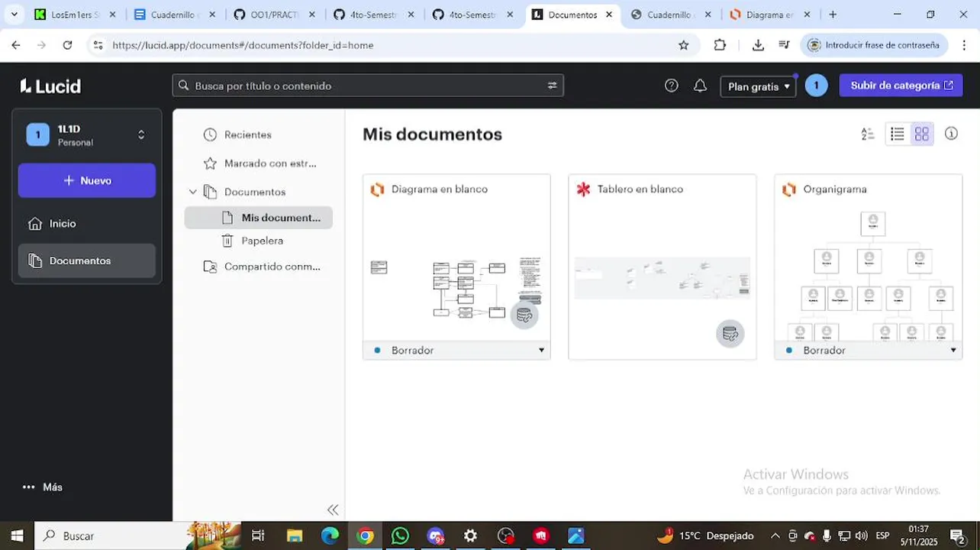
Task: Open the help question mark icon
Action: (x=672, y=86)
